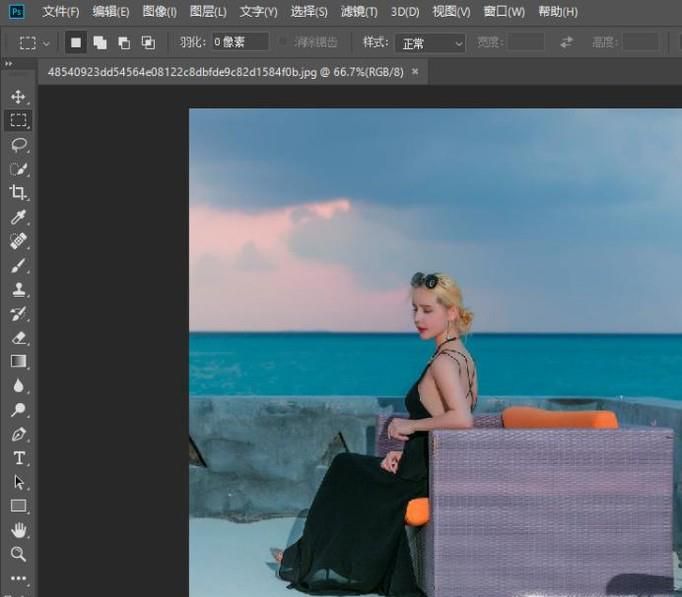The height and width of the screenshot is (597, 682).
Task: Enable Add to Selection mode
Action: tap(100, 43)
